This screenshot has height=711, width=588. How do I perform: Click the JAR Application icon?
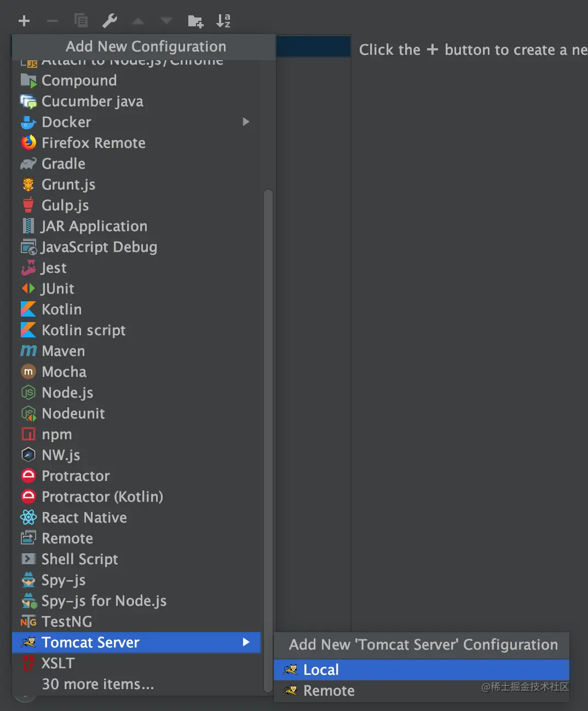click(x=28, y=226)
